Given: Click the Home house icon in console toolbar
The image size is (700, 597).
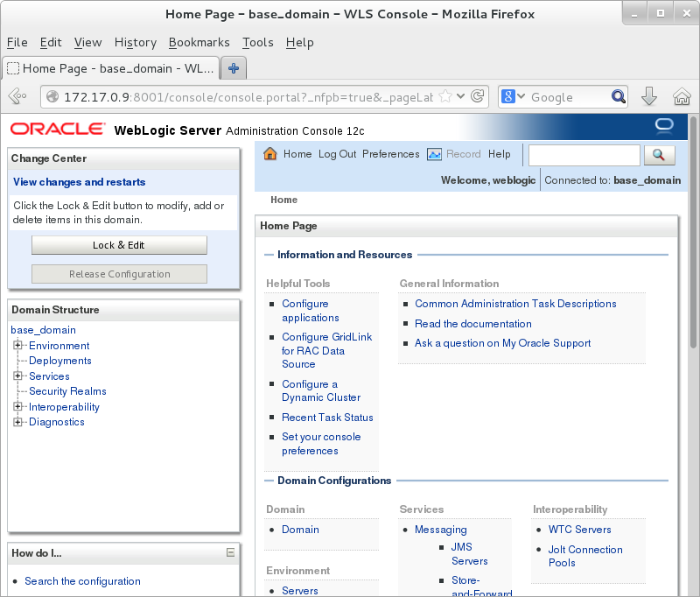Looking at the screenshot, I should 270,154.
